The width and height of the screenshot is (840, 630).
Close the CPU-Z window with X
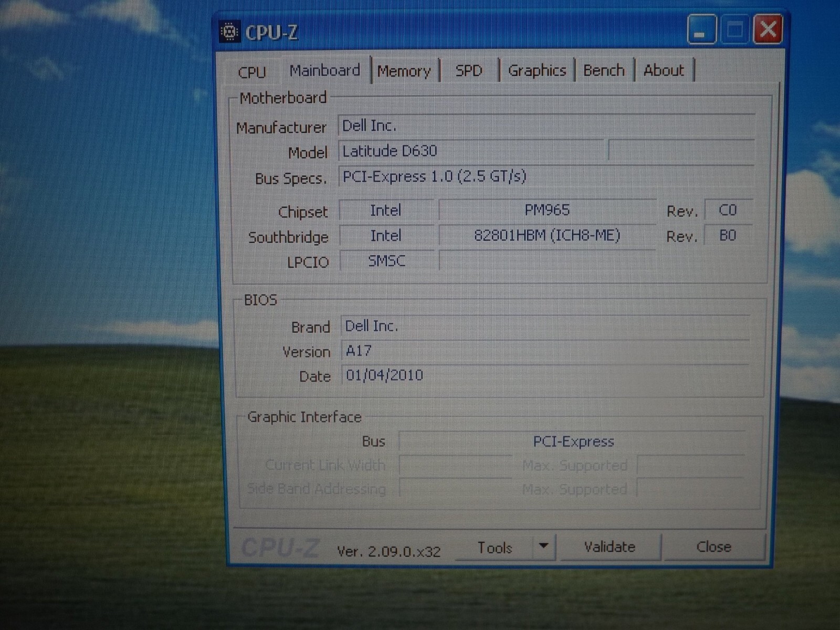[x=768, y=29]
